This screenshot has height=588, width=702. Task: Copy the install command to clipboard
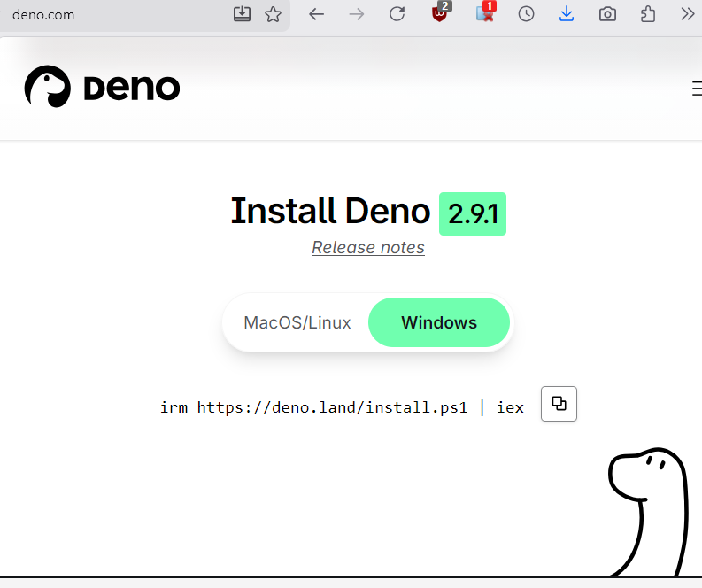pos(559,404)
